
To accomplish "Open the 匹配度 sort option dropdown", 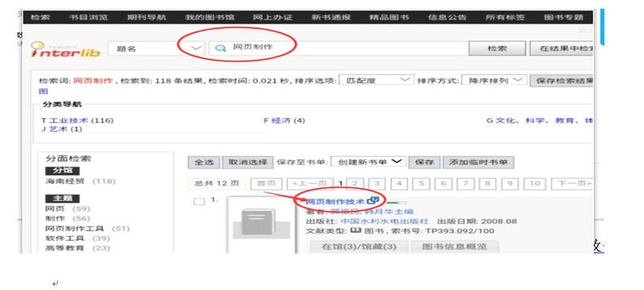I will coord(376,80).
